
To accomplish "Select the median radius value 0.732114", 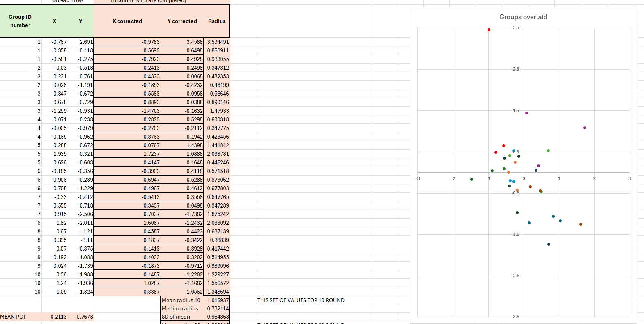I will point(217,308).
